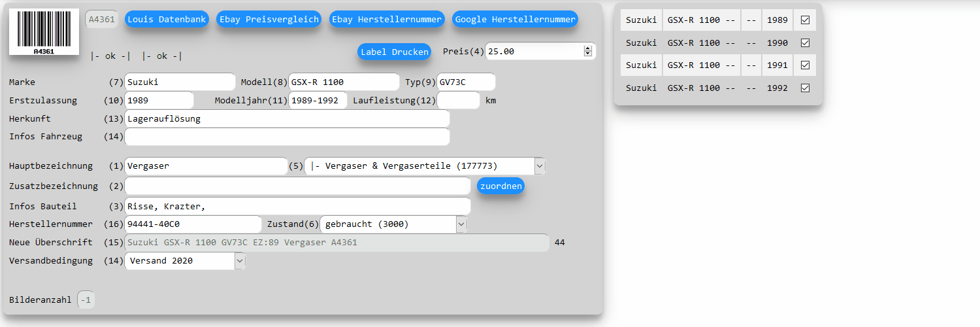Click the empty Laufleistung km field
The width and height of the screenshot is (980, 327).
pos(458,100)
